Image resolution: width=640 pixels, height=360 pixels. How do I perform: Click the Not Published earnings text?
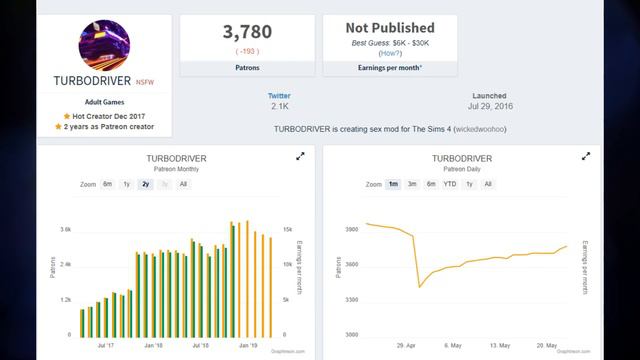(390, 28)
